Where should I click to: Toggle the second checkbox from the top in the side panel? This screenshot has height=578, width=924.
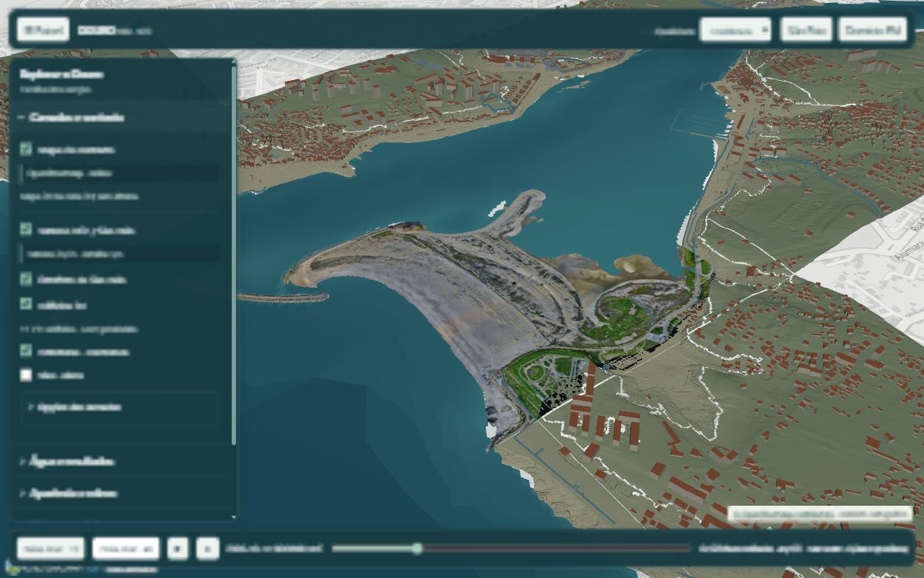(26, 230)
